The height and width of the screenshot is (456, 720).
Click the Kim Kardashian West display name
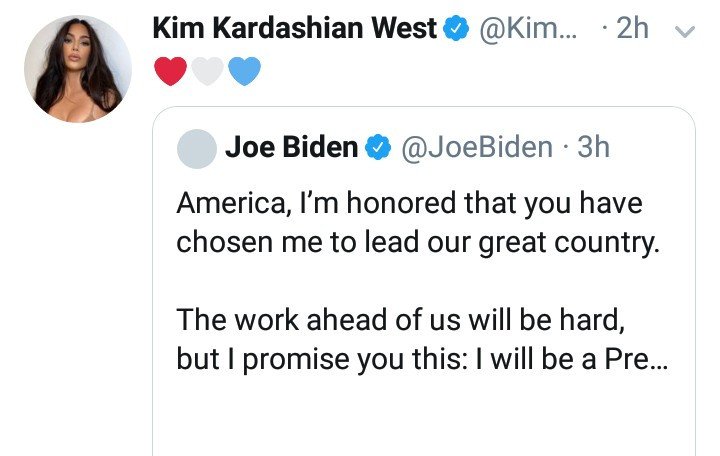(x=295, y=28)
